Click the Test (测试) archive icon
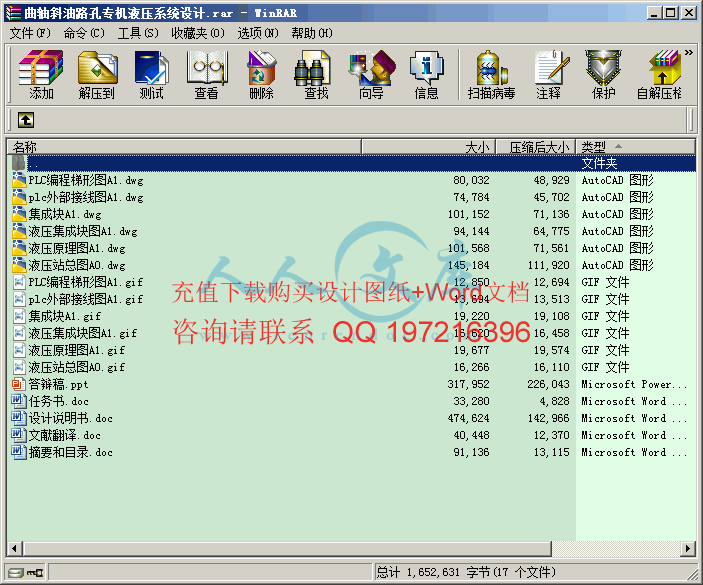 tap(152, 74)
